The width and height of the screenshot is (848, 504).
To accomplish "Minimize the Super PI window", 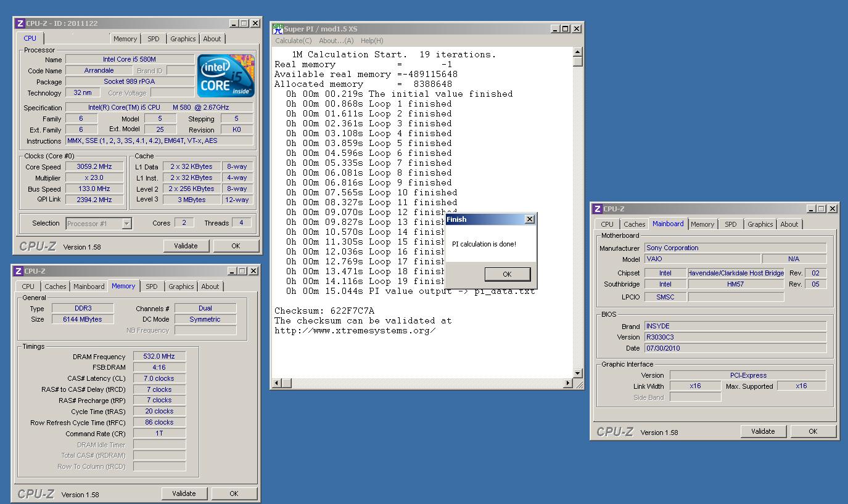I will (556, 29).
